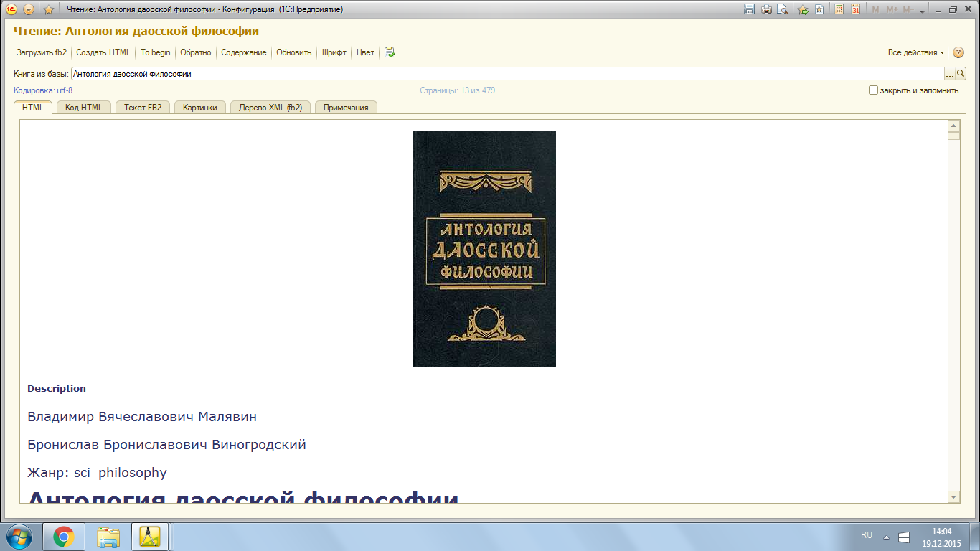The height and width of the screenshot is (551, 980).
Task: Click the Description heading text
Action: [x=57, y=388]
